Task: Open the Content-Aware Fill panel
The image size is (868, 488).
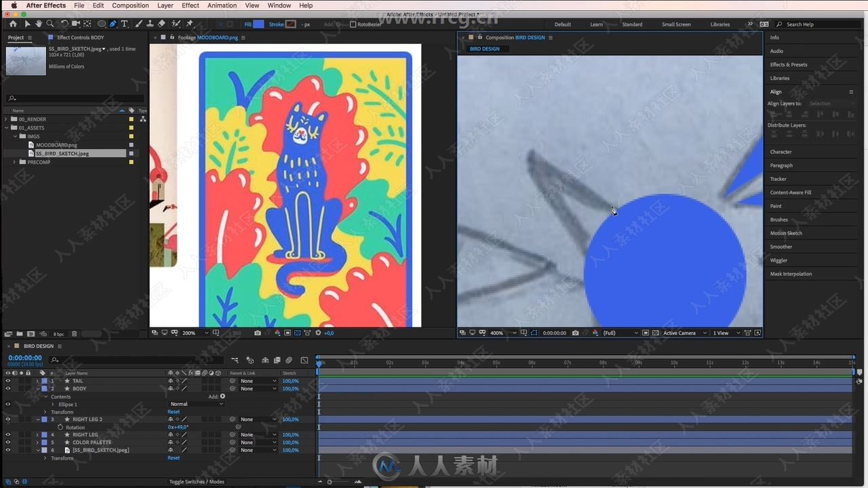Action: tap(790, 192)
